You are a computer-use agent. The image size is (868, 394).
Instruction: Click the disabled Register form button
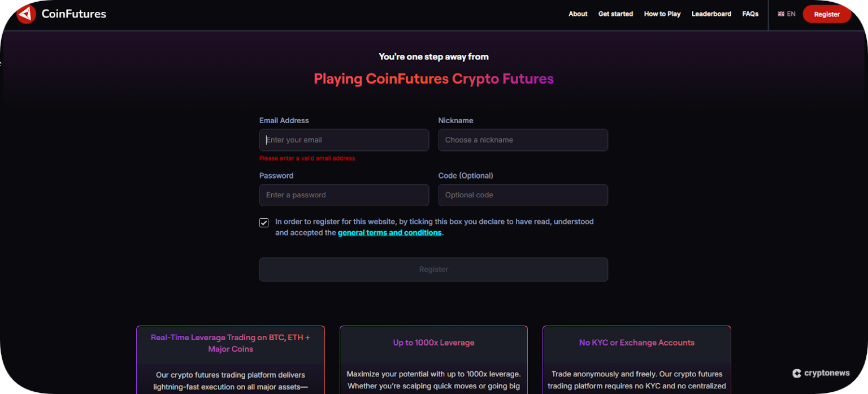click(x=433, y=270)
